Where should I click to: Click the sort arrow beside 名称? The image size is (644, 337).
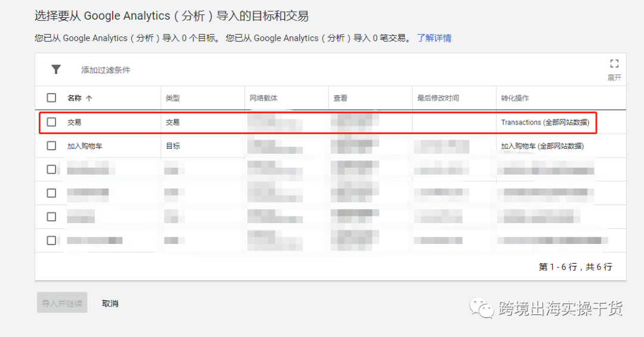click(89, 98)
